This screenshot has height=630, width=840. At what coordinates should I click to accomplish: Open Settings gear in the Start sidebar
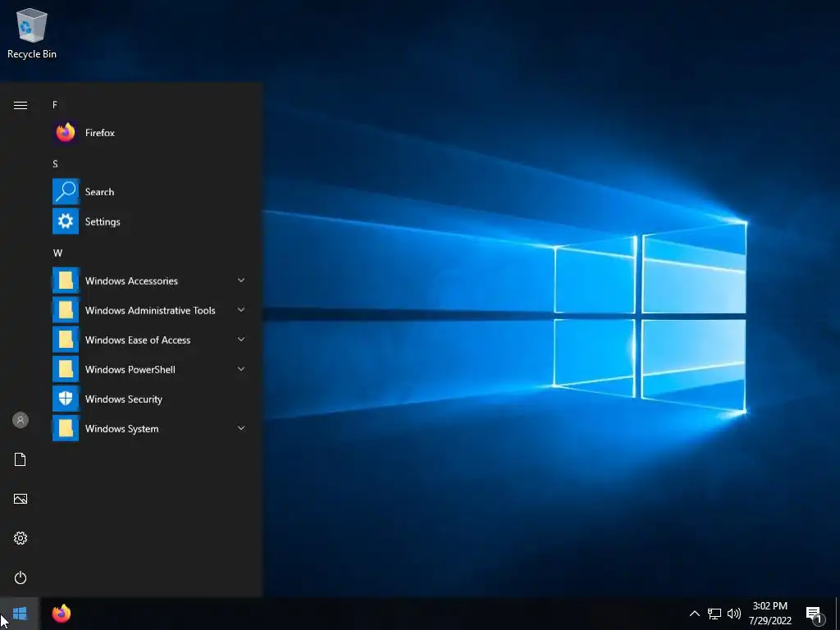click(x=21, y=538)
